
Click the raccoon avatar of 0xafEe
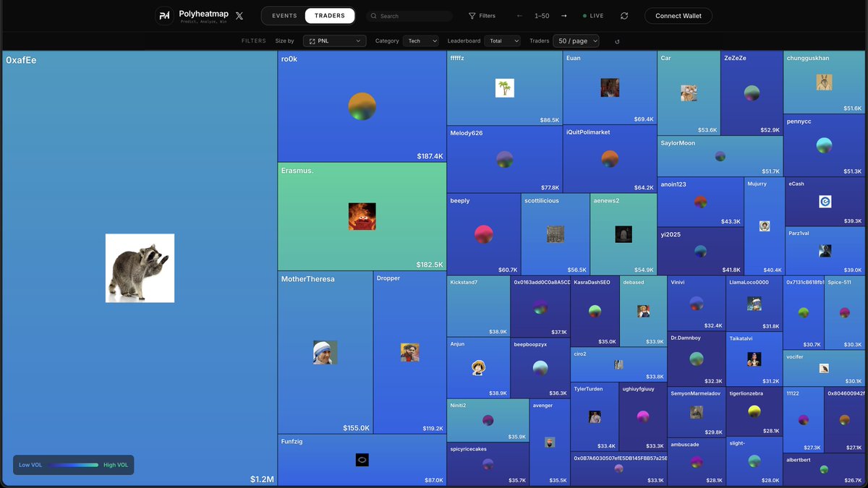(140, 268)
